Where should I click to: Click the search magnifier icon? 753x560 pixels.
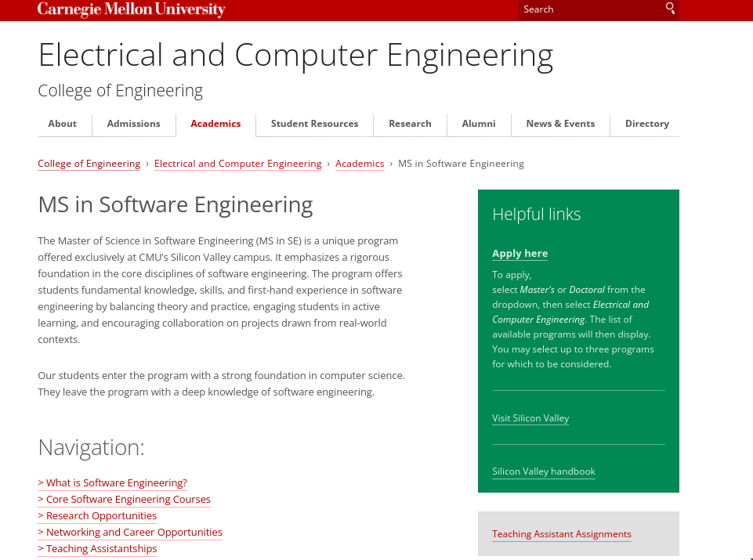pos(670,9)
